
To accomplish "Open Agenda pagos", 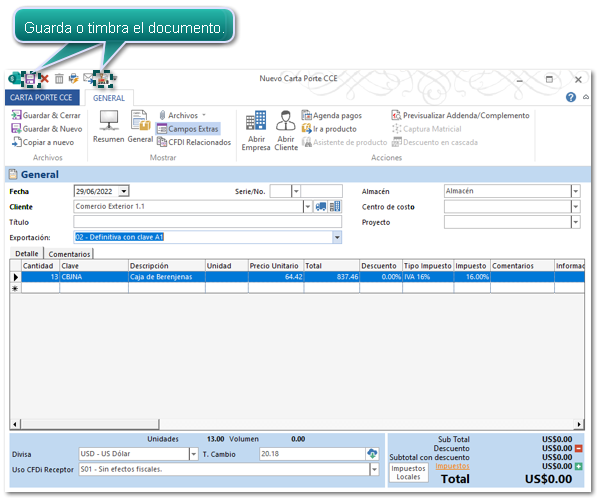I will click(337, 116).
